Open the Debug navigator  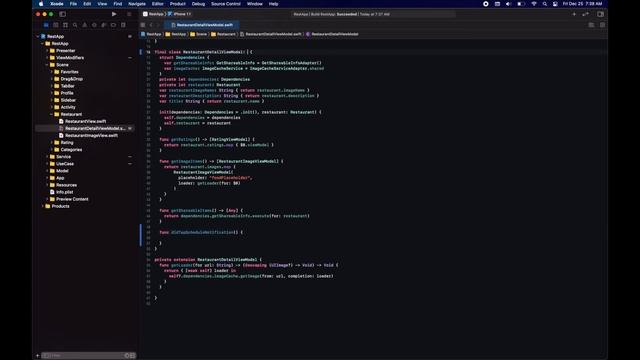click(104, 25)
